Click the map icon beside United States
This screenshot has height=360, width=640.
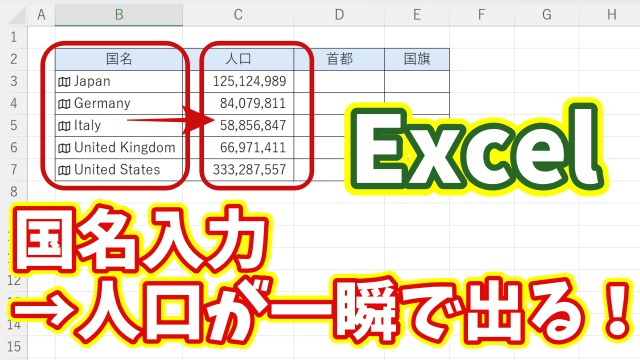point(64,170)
